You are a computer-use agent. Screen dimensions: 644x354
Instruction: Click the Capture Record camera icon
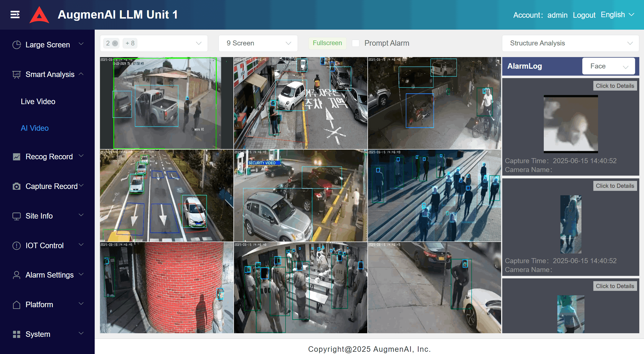17,186
